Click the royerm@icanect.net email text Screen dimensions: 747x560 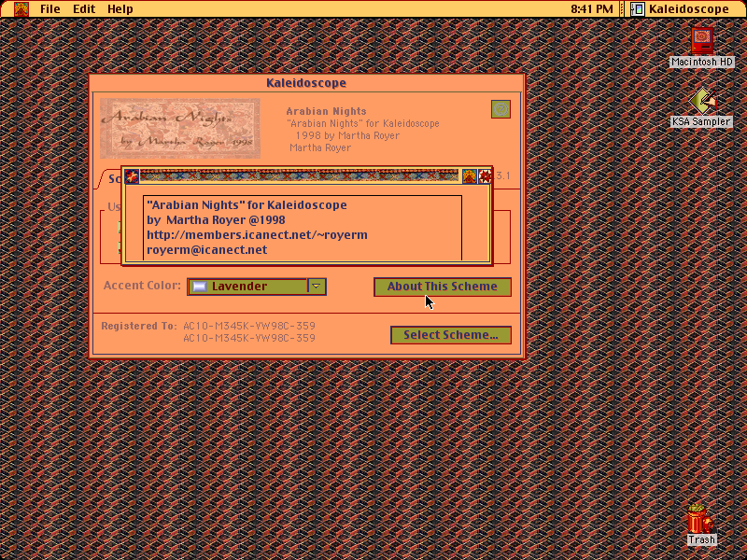click(206, 249)
